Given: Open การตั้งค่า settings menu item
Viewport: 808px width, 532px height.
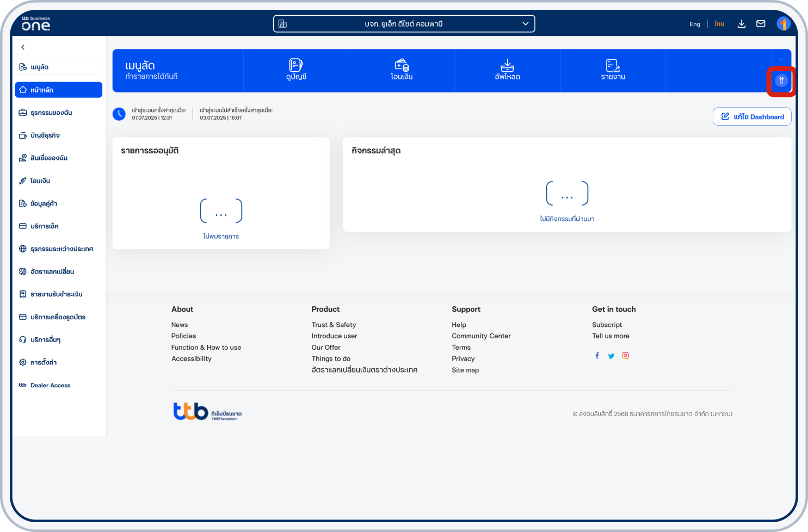Looking at the screenshot, I should 44,362.
